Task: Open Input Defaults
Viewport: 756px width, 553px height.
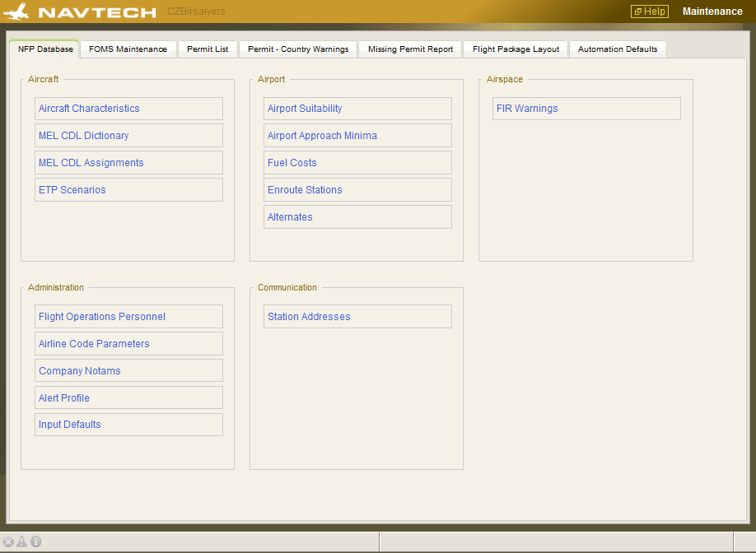Action: click(x=128, y=425)
